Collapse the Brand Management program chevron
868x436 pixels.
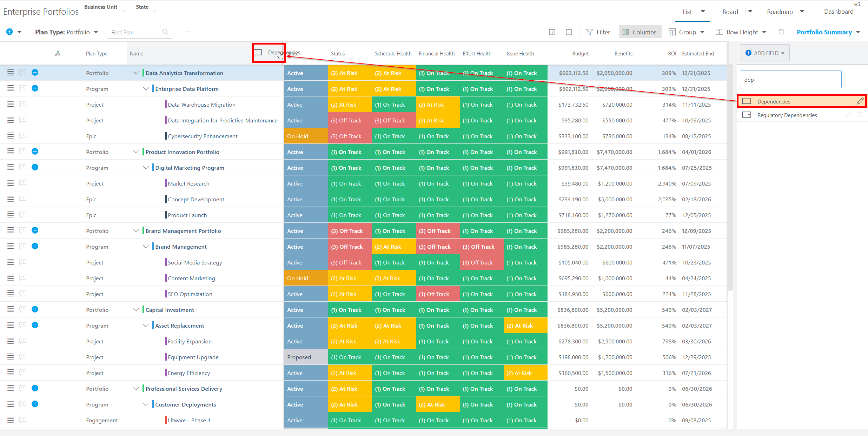pyautogui.click(x=146, y=247)
